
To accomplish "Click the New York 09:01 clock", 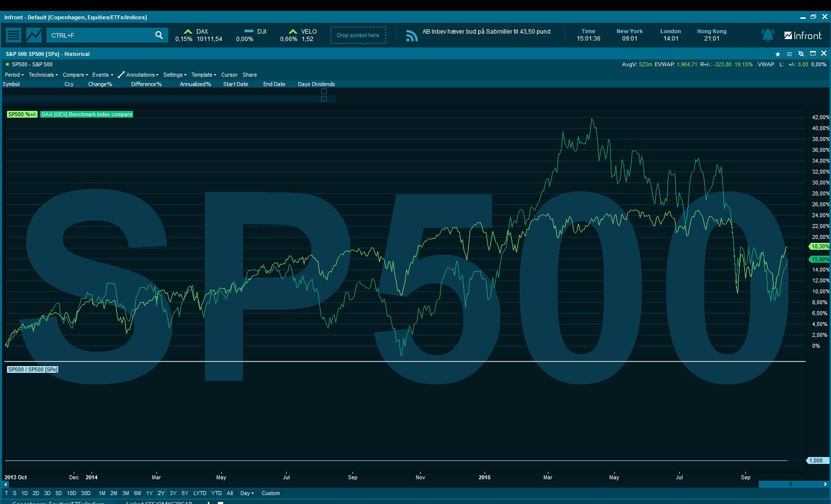I will [630, 35].
